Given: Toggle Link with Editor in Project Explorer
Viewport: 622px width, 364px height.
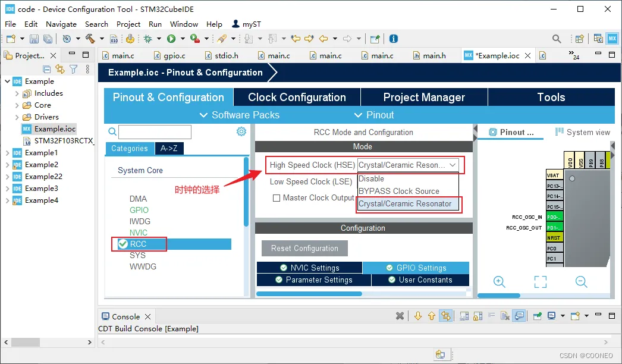Looking at the screenshot, I should tap(60, 70).
